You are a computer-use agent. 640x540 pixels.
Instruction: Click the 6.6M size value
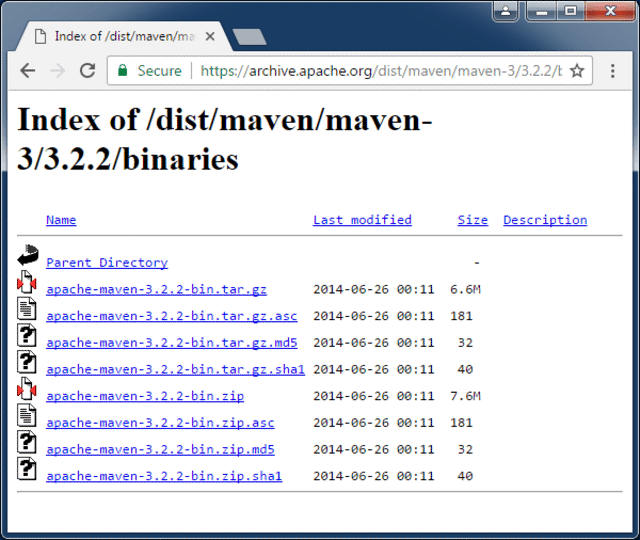pyautogui.click(x=465, y=289)
